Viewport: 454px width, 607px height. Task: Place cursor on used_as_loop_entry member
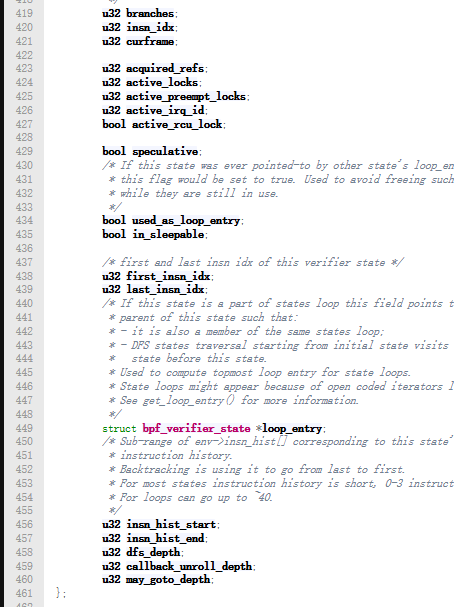186,221
